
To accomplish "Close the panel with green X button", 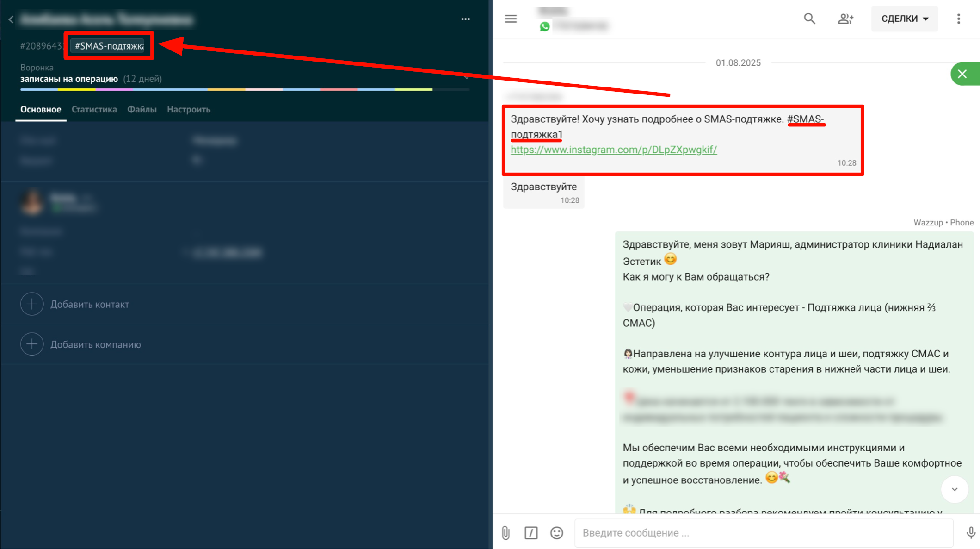I will (962, 74).
